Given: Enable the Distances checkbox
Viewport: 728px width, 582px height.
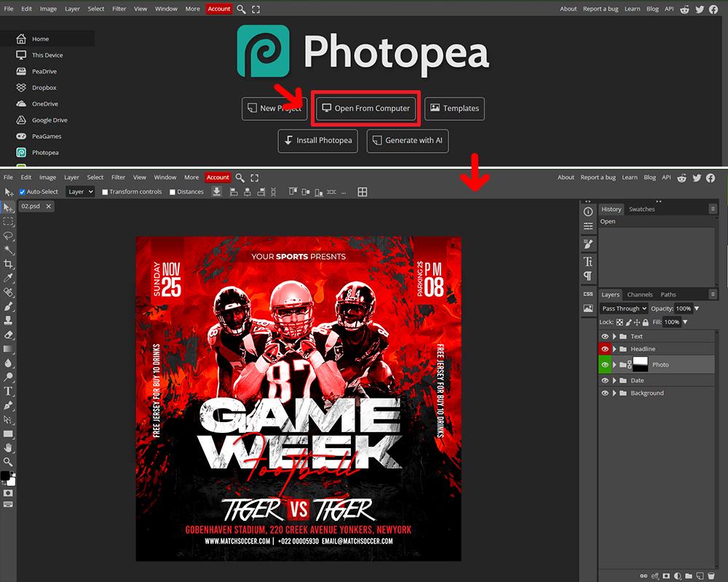Looking at the screenshot, I should (x=173, y=191).
